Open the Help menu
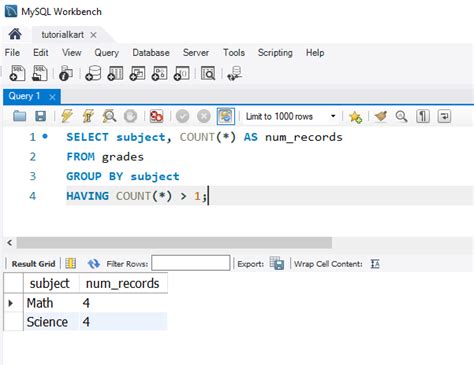The width and height of the screenshot is (474, 365). (315, 53)
